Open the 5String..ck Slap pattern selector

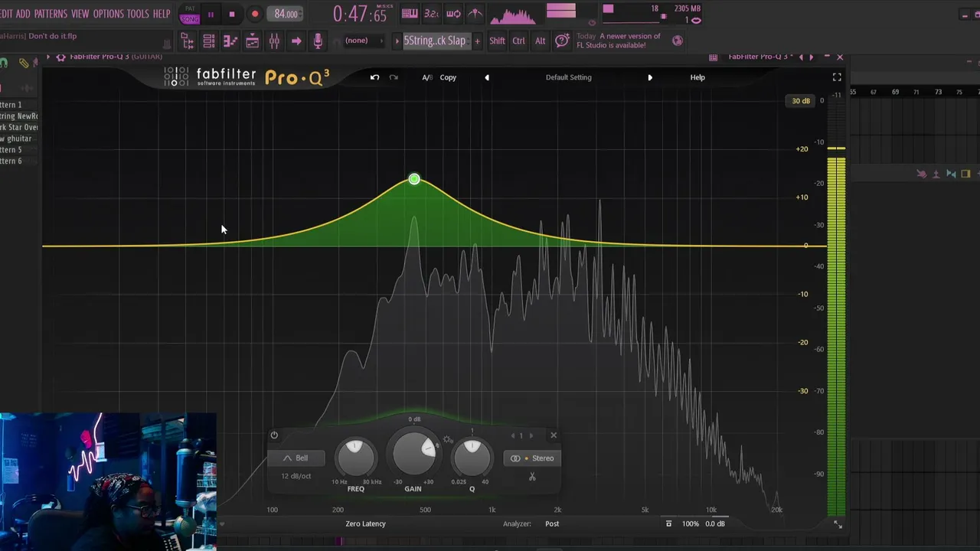pos(434,41)
